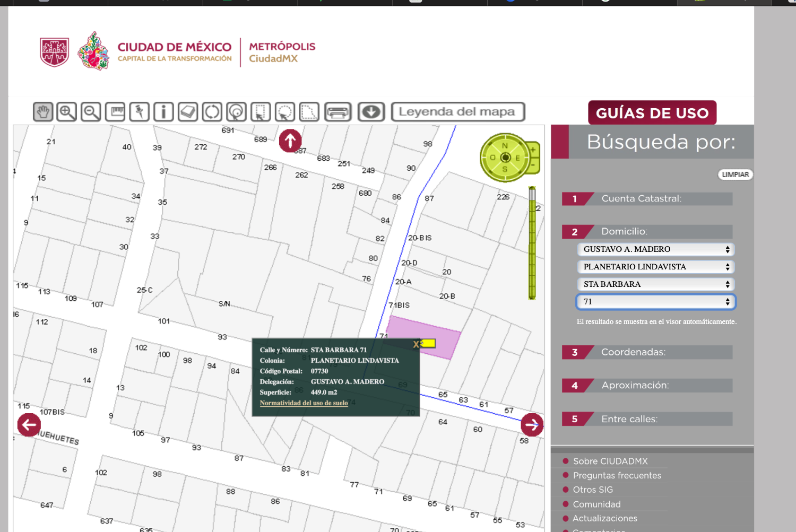Click the information identify tool
796x532 pixels.
coord(163,112)
